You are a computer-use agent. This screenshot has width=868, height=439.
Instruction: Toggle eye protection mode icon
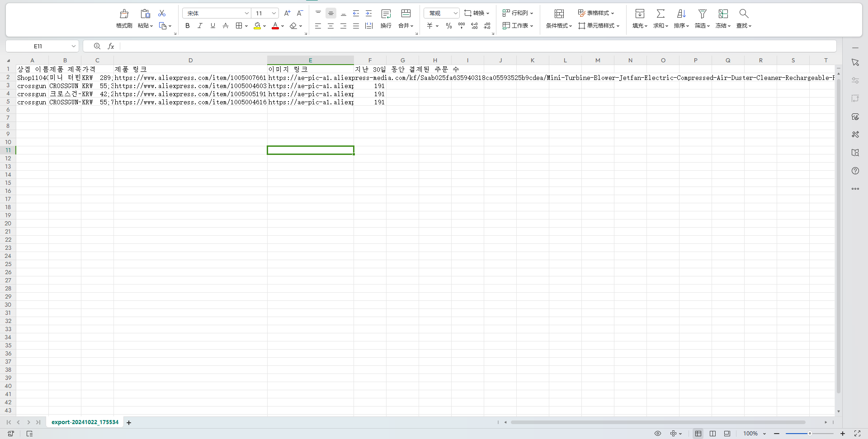pyautogui.click(x=658, y=434)
